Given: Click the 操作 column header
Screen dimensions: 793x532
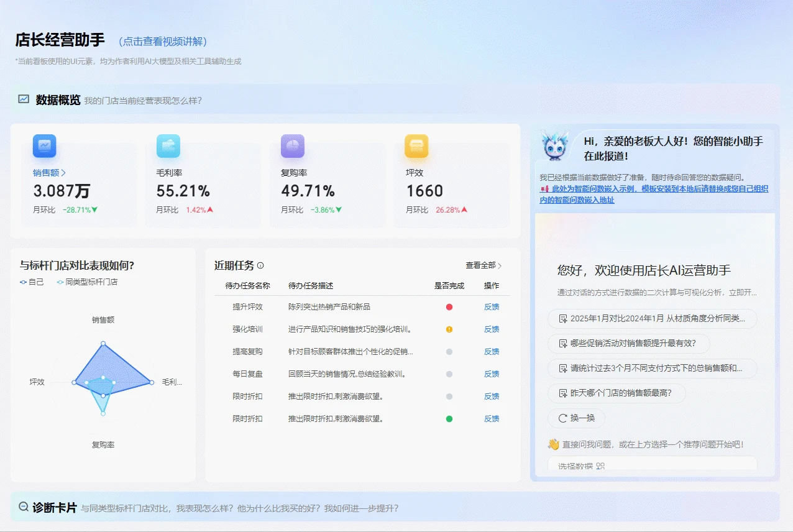Looking at the screenshot, I should [x=492, y=286].
